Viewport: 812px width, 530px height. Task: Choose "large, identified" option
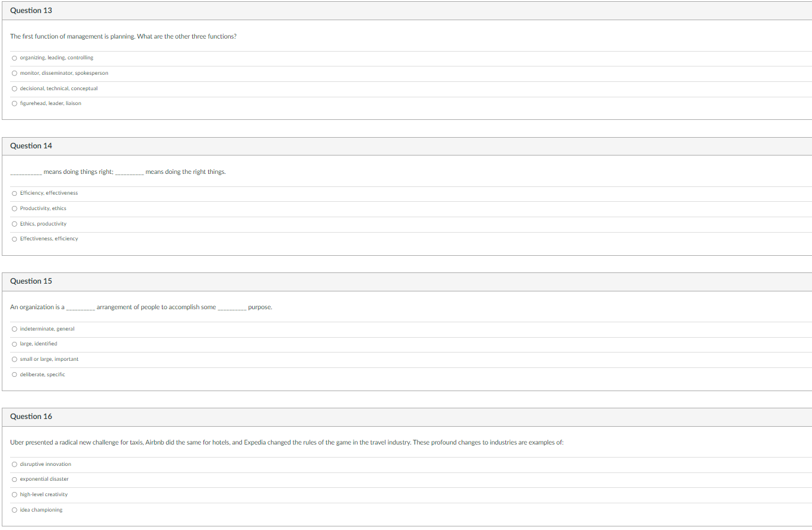coord(14,344)
